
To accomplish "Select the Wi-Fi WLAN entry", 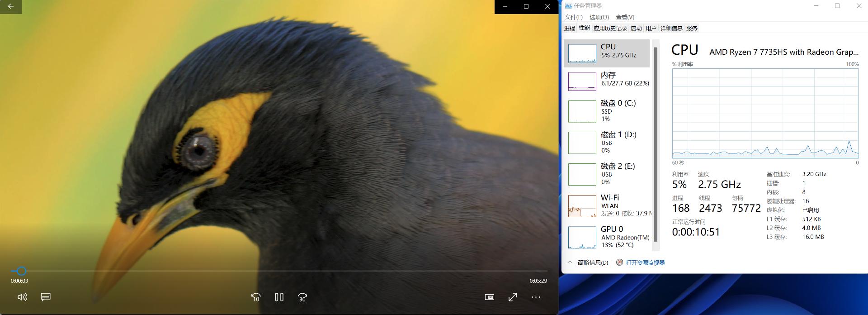I will (607, 206).
